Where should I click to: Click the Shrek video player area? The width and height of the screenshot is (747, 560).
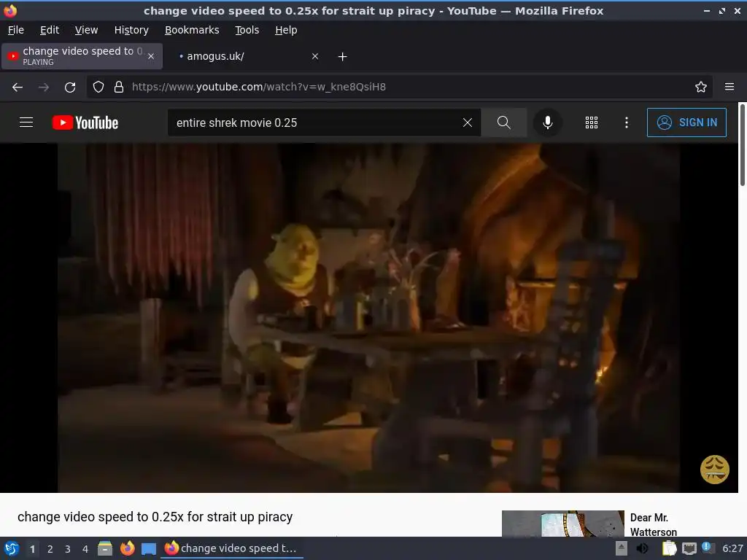pos(368,318)
